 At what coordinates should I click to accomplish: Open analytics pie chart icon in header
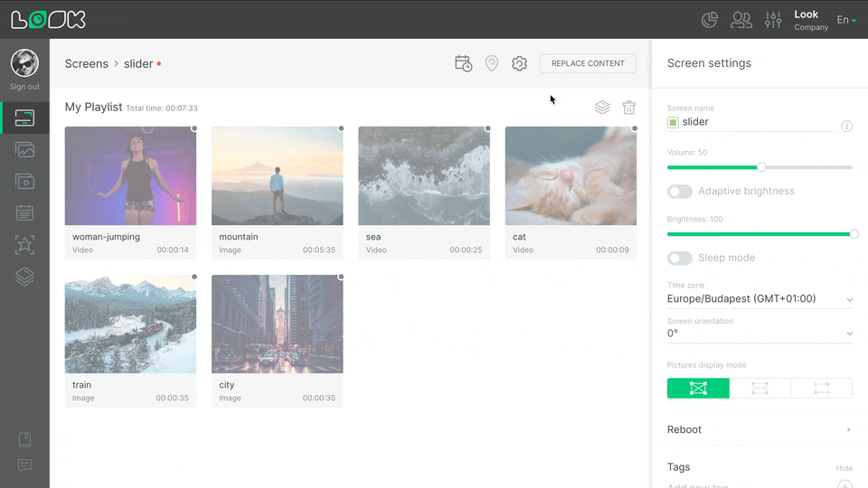click(711, 20)
